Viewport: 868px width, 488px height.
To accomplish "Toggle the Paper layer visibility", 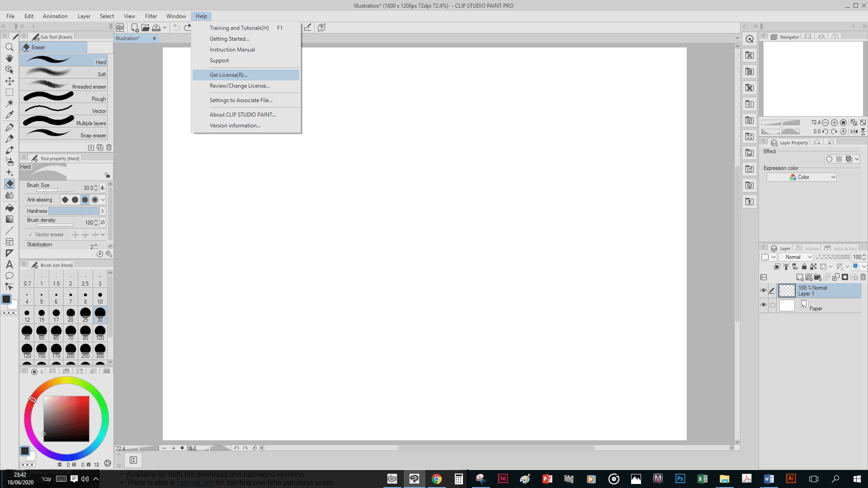I will 764,305.
